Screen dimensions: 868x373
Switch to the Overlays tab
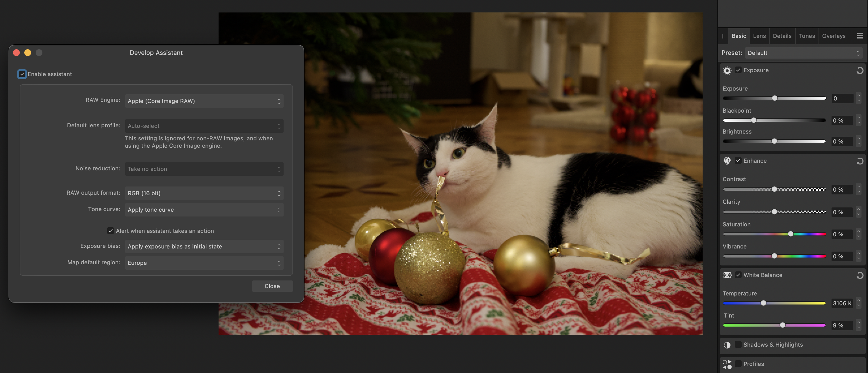point(834,36)
